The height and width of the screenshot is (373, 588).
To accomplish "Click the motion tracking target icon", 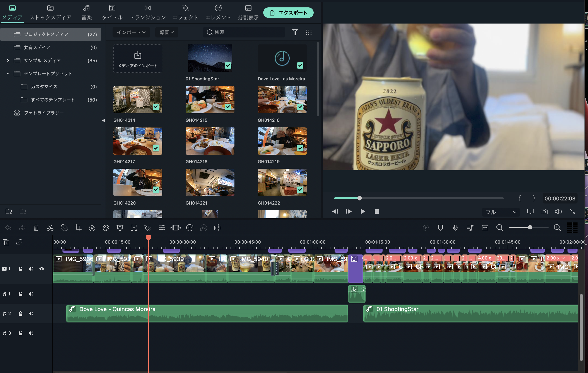I will click(134, 228).
